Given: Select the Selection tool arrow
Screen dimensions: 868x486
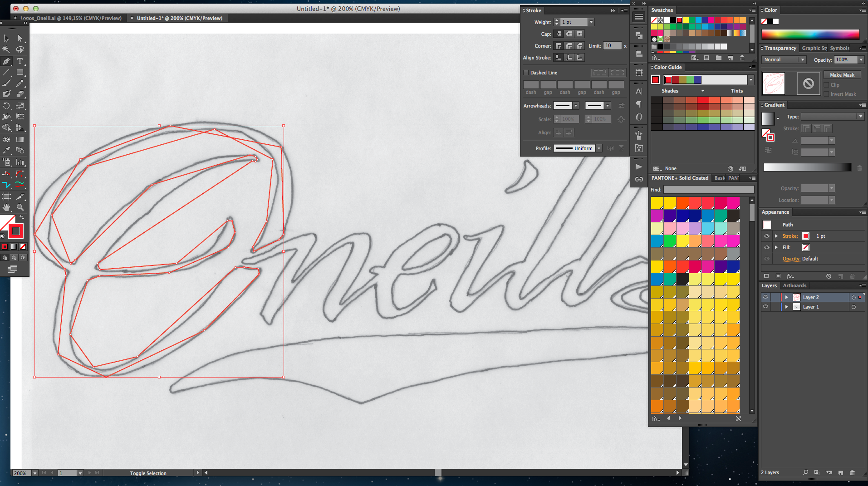Looking at the screenshot, I should [6, 39].
